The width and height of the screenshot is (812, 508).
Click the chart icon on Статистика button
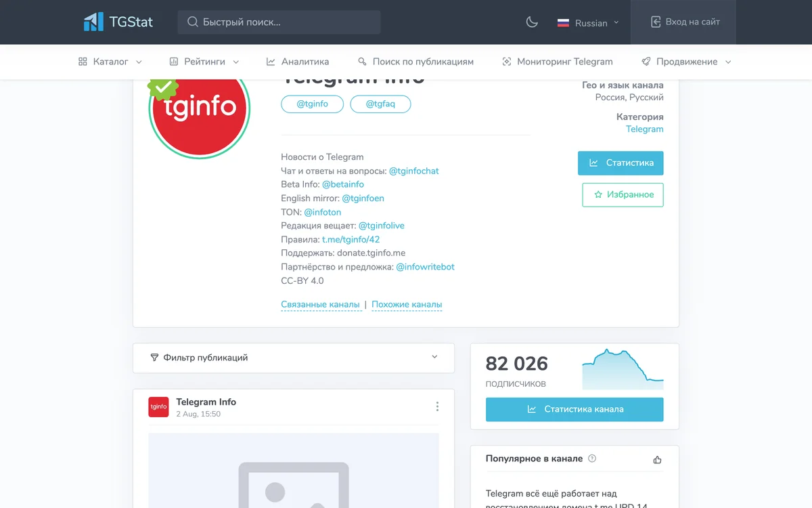pyautogui.click(x=593, y=163)
